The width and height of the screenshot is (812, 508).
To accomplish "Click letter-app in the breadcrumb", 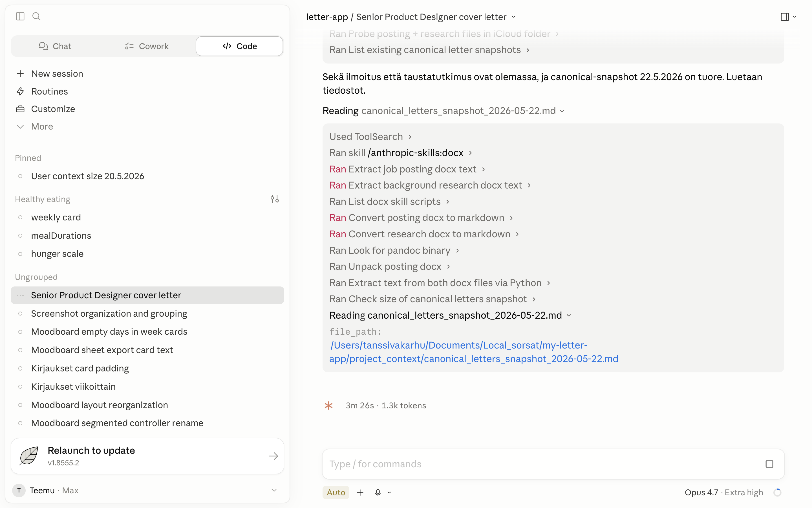I will click(x=327, y=17).
